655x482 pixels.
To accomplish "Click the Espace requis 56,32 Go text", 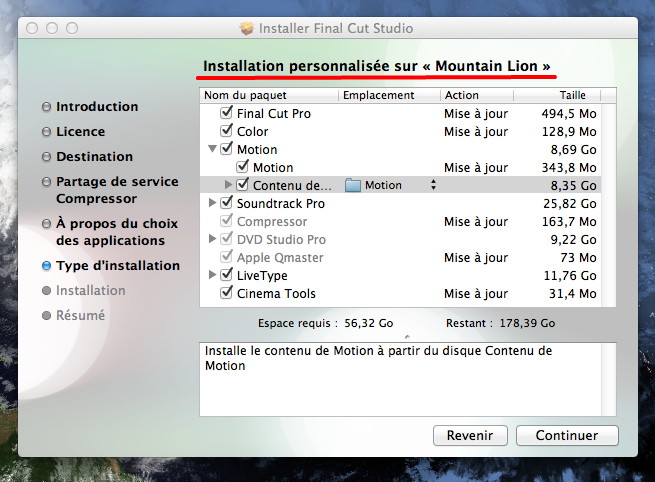I will [x=325, y=323].
